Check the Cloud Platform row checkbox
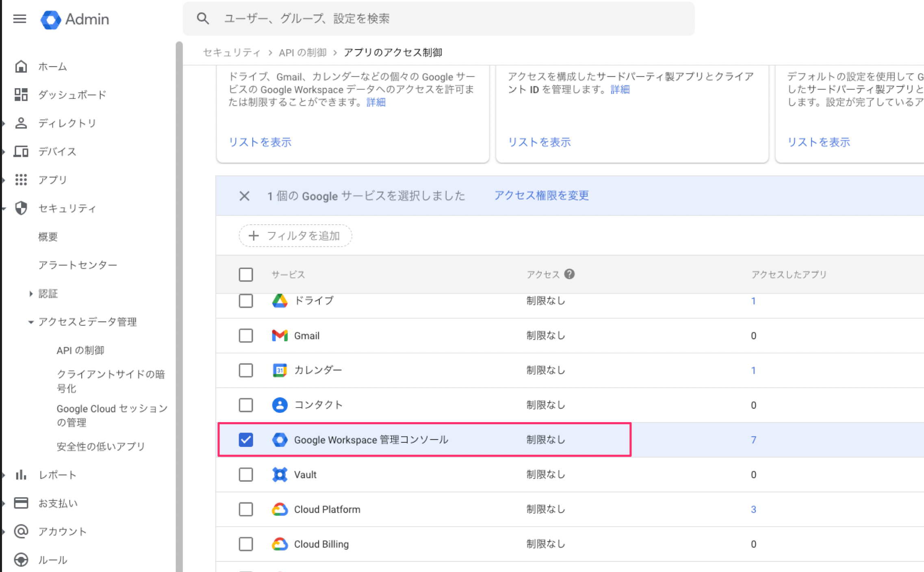This screenshot has width=924, height=572. tap(246, 509)
